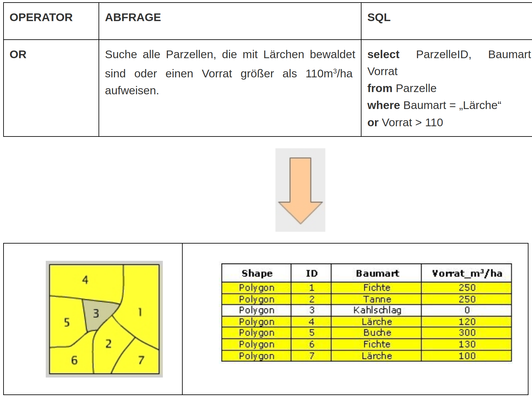Select parcel 4 on the map

pos(85,280)
